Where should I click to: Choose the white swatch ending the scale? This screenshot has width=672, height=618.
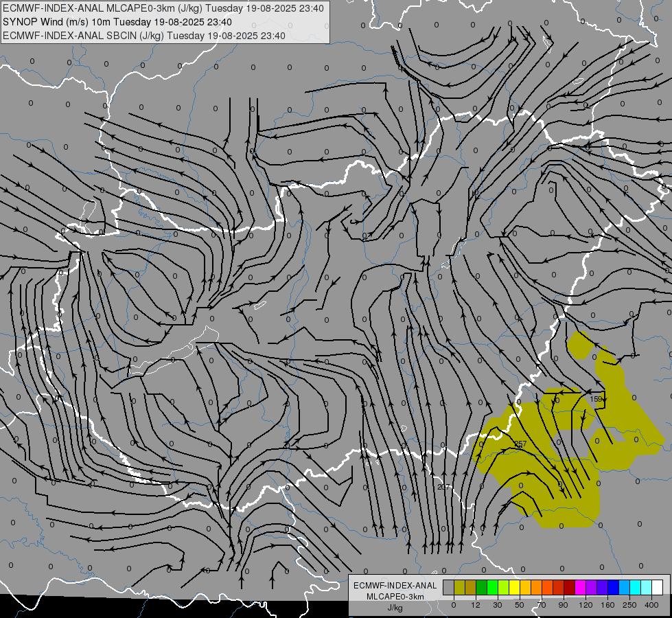[x=658, y=587]
